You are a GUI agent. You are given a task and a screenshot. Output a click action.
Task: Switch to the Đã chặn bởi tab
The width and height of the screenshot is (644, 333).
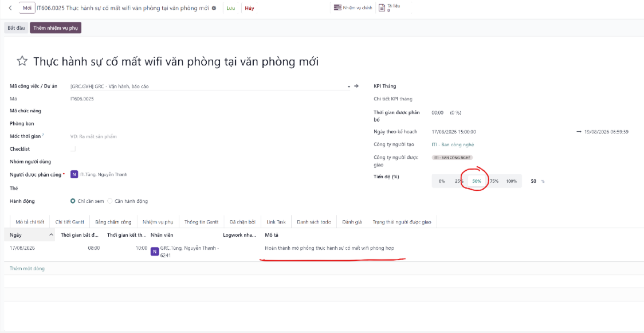[x=242, y=222]
